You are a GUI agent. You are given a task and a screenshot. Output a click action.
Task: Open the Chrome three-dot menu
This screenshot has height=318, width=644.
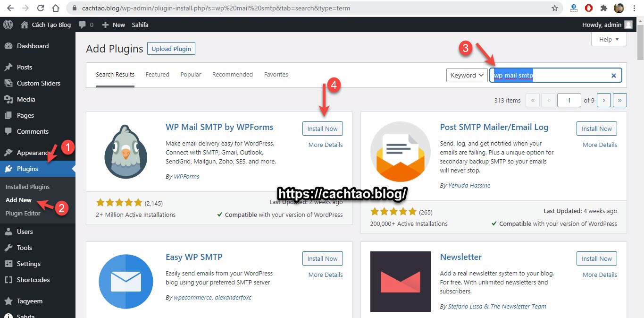click(x=635, y=8)
